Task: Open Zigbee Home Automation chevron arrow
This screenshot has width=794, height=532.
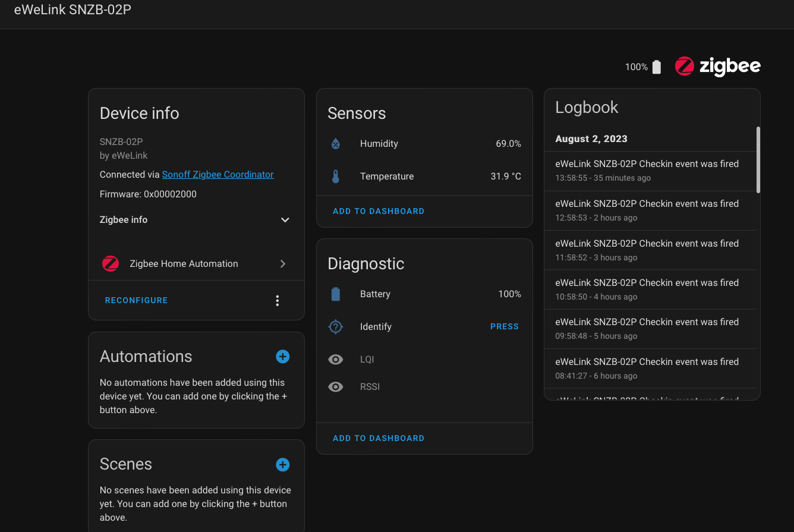Action: (x=283, y=264)
